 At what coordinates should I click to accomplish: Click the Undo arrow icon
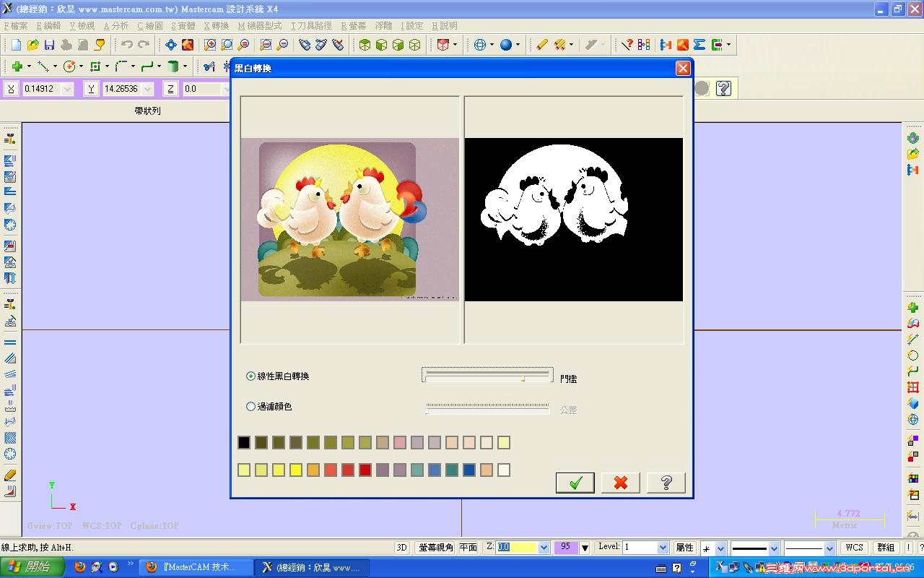click(127, 45)
